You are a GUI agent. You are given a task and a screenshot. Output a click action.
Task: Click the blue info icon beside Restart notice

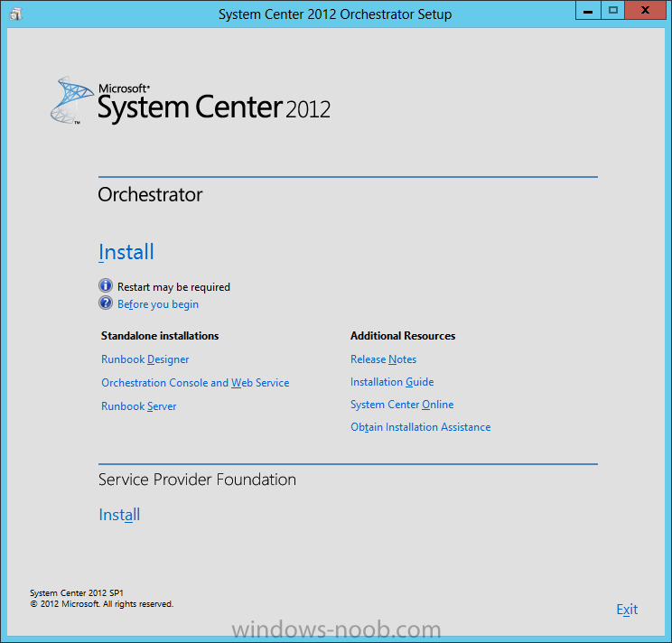[106, 285]
